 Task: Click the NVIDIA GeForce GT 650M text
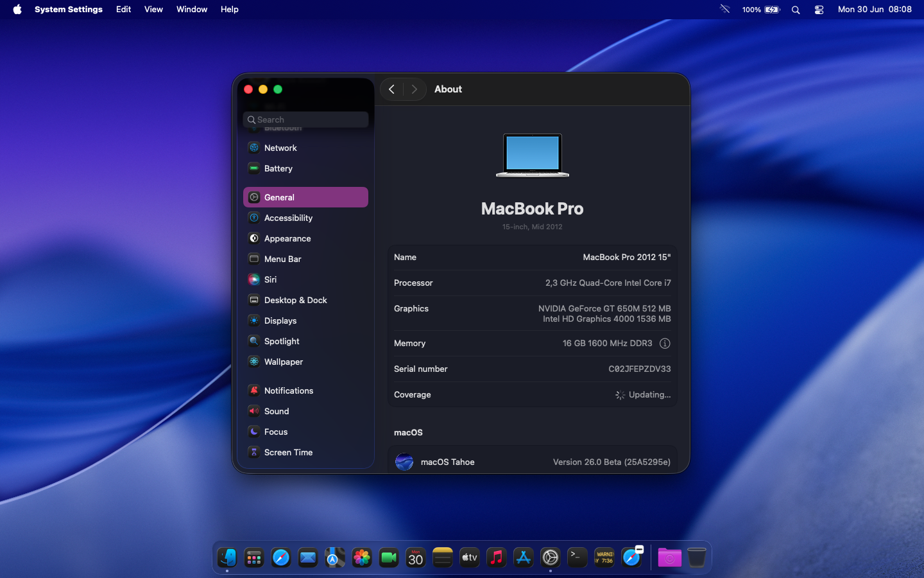point(604,308)
